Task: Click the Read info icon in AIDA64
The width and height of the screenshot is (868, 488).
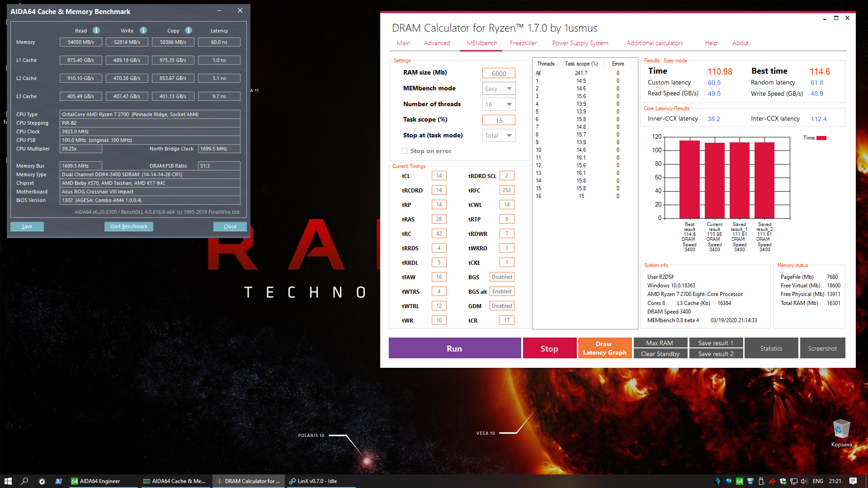Action: pyautogui.click(x=96, y=30)
